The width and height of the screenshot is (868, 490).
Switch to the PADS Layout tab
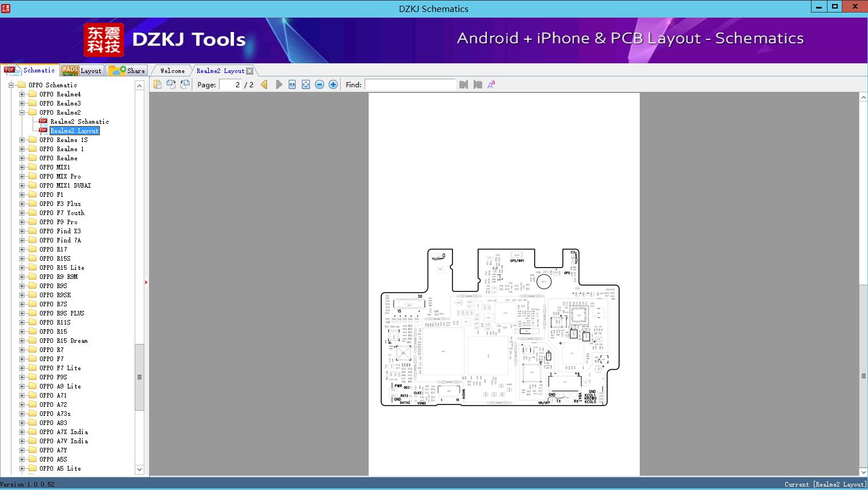pyautogui.click(x=82, y=71)
